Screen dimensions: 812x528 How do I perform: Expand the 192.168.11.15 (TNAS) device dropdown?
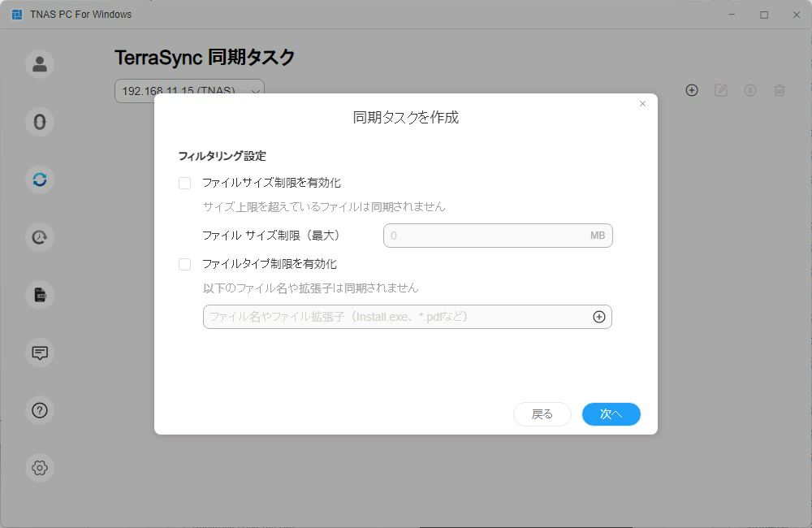189,91
